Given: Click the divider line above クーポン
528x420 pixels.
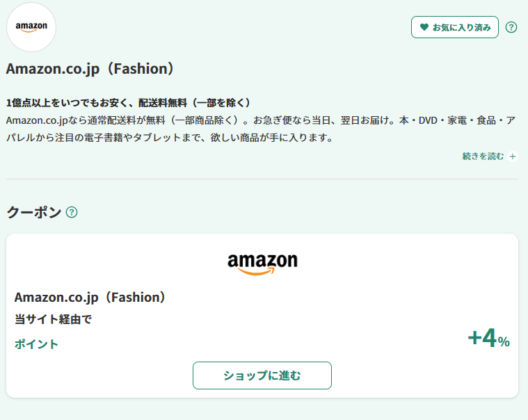Looking at the screenshot, I should pyautogui.click(x=262, y=179).
